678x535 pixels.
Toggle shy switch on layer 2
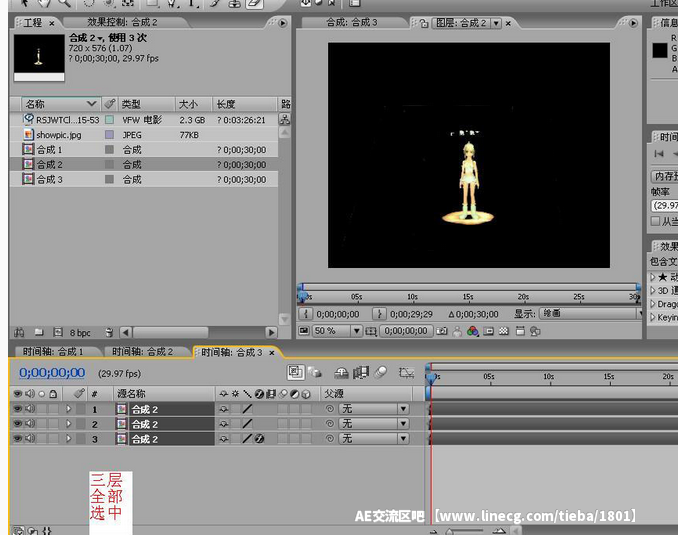coord(224,424)
